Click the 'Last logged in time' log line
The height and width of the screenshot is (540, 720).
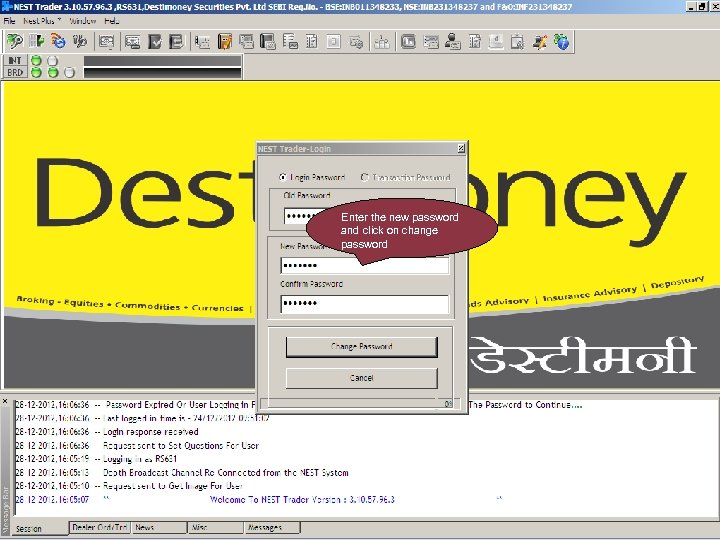pos(142,418)
